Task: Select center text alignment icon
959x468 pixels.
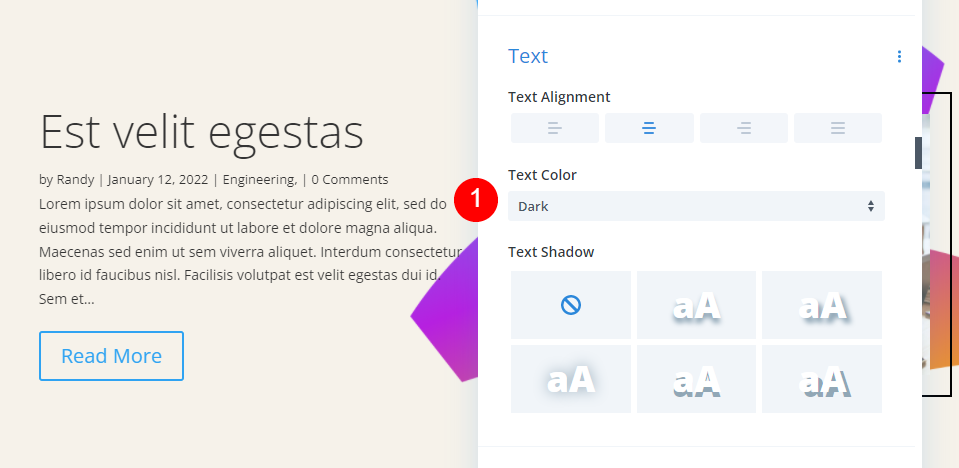Action: point(649,128)
